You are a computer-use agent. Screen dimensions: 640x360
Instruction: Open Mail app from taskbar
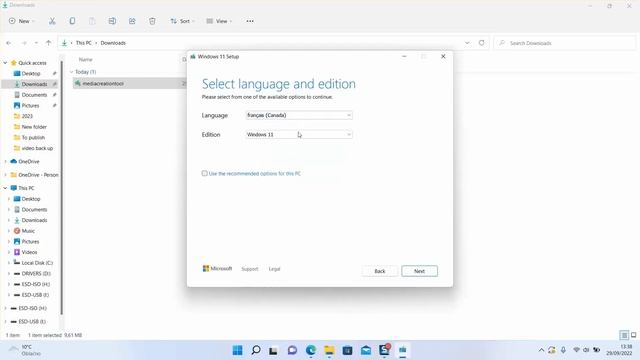point(366,350)
